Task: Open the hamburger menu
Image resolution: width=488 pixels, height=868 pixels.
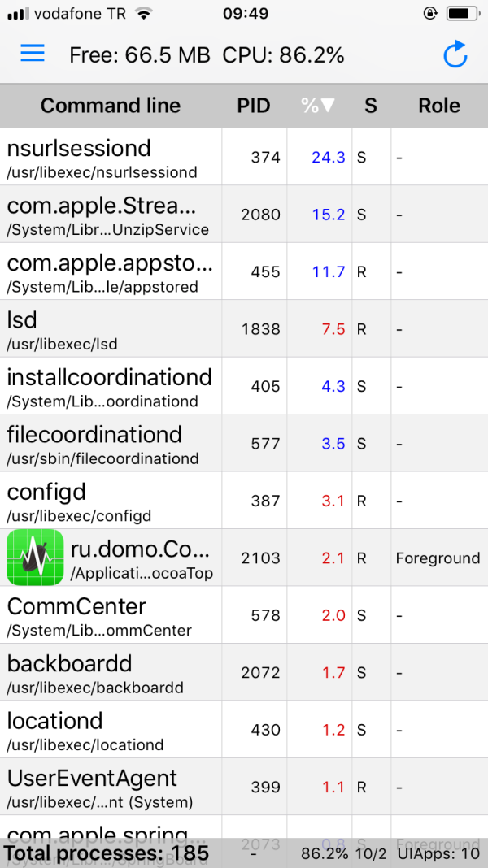Action: point(33,53)
